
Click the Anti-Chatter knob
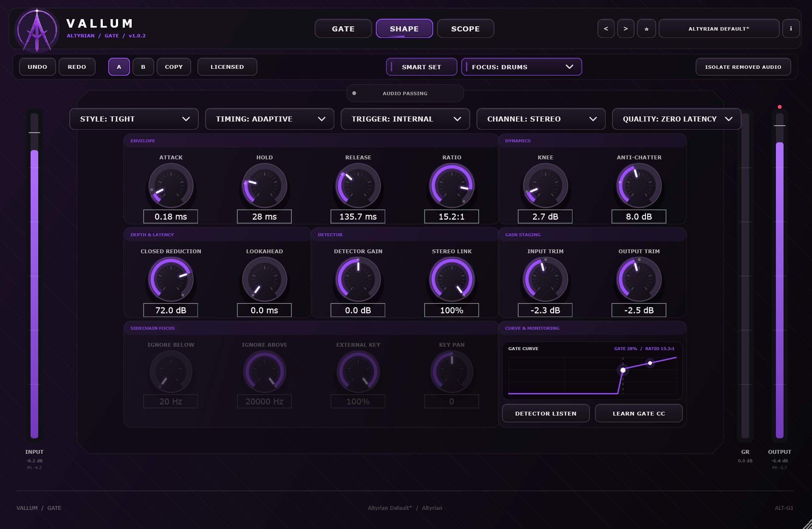point(639,186)
